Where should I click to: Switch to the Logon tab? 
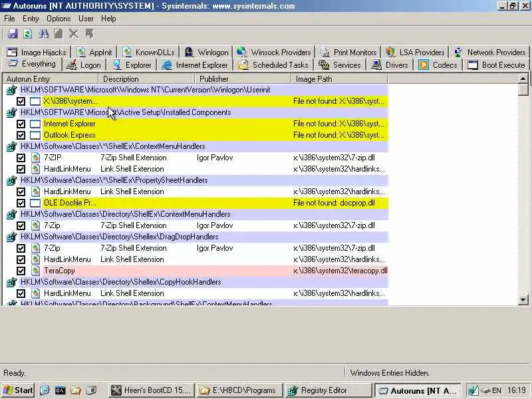(84, 65)
